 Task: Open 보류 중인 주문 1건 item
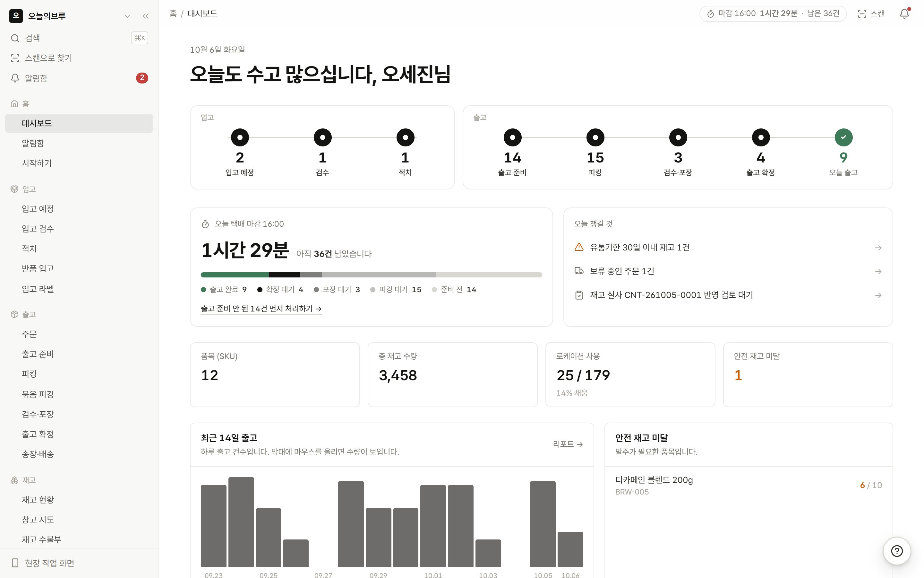click(728, 271)
